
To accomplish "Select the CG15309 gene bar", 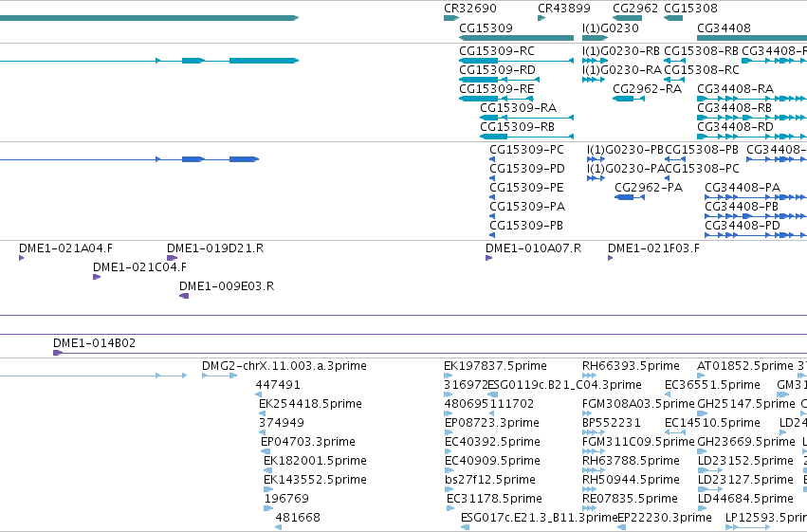I will (x=516, y=38).
